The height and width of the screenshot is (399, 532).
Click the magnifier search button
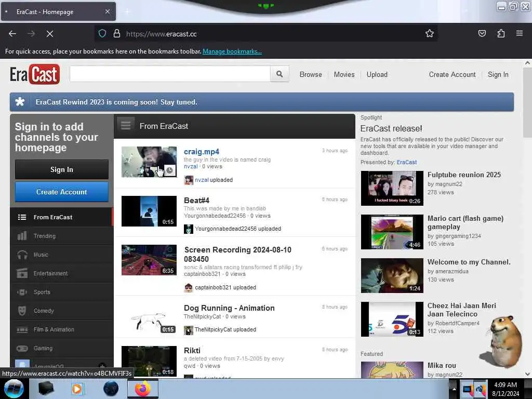(x=280, y=74)
